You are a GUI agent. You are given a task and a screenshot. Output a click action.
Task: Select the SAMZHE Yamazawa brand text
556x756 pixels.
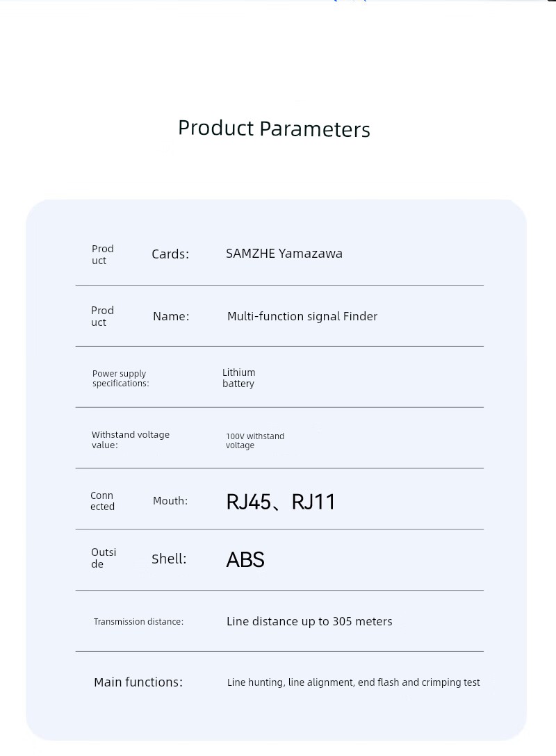tap(284, 253)
